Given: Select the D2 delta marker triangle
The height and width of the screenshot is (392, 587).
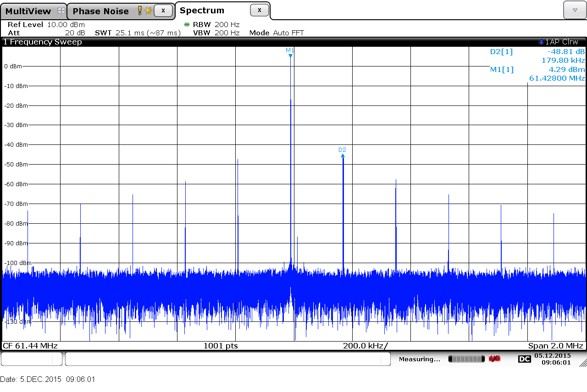Looking at the screenshot, I should click(x=343, y=156).
